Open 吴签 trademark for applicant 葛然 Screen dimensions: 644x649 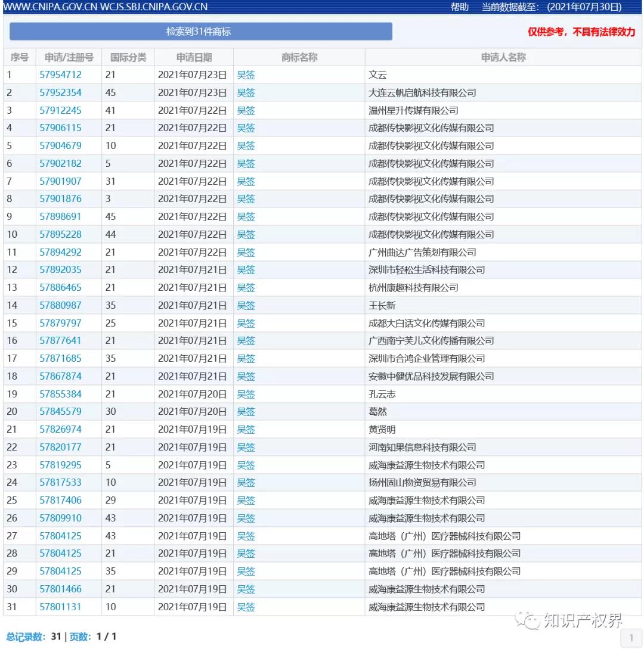[x=246, y=411]
